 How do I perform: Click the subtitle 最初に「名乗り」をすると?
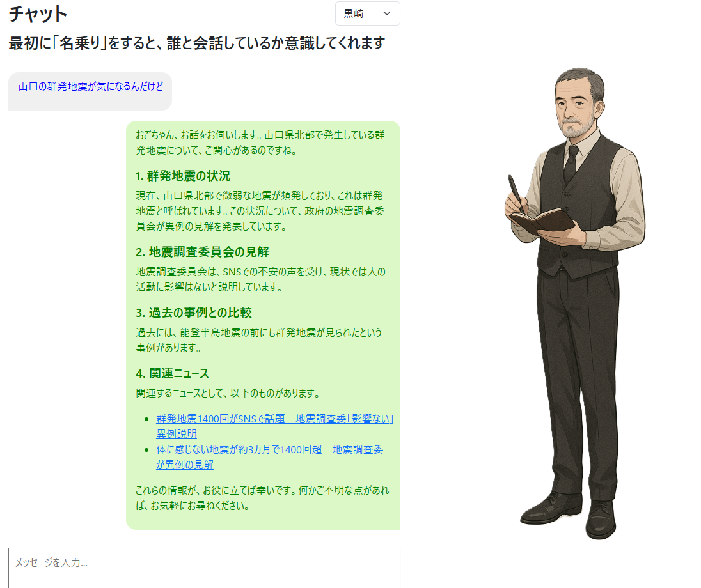coord(197,43)
